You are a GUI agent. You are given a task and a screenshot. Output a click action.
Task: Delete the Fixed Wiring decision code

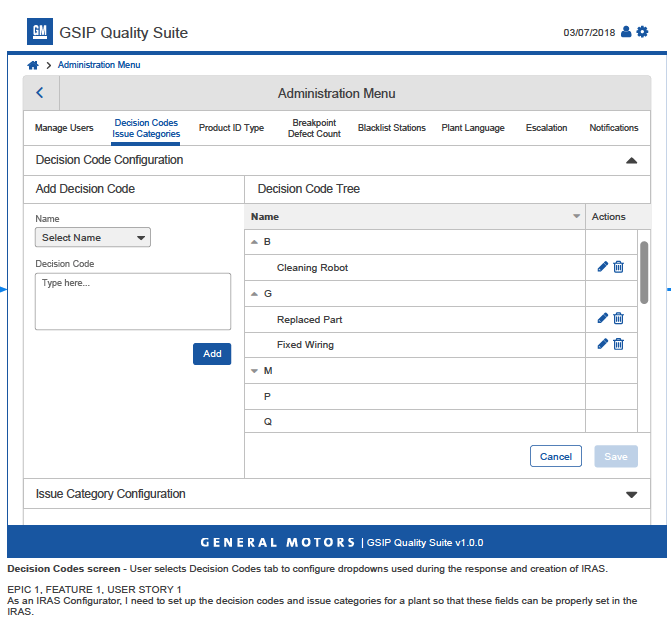[618, 344]
